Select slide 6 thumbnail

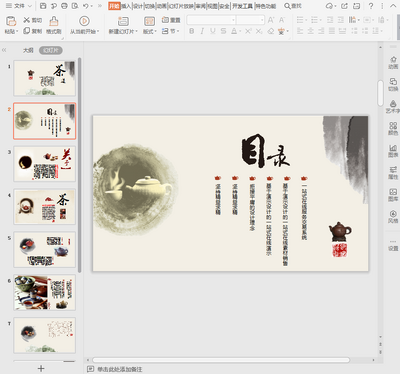click(x=45, y=293)
